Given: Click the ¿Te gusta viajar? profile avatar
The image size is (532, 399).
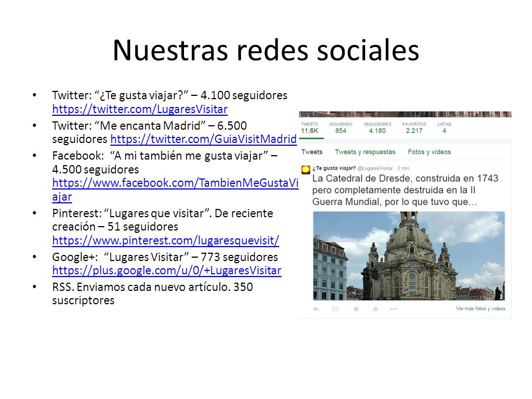Looking at the screenshot, I should coord(306,170).
